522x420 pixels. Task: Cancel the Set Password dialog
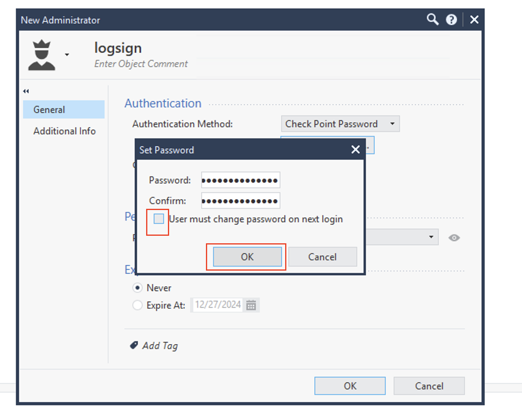point(322,257)
